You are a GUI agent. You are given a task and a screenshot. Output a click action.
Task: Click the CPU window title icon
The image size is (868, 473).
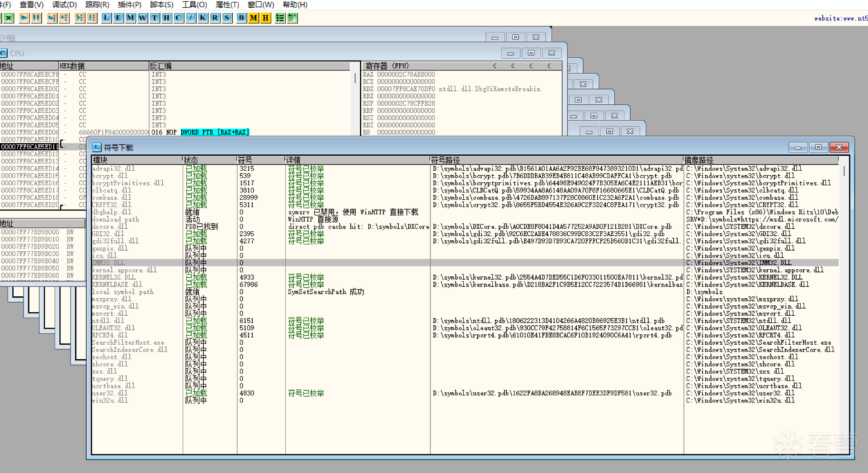[x=4, y=53]
